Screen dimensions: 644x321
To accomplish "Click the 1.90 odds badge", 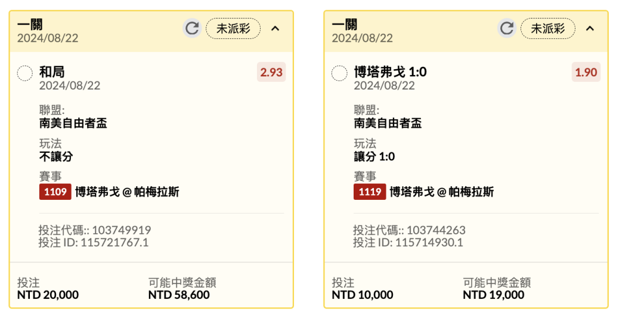I will [x=586, y=72].
